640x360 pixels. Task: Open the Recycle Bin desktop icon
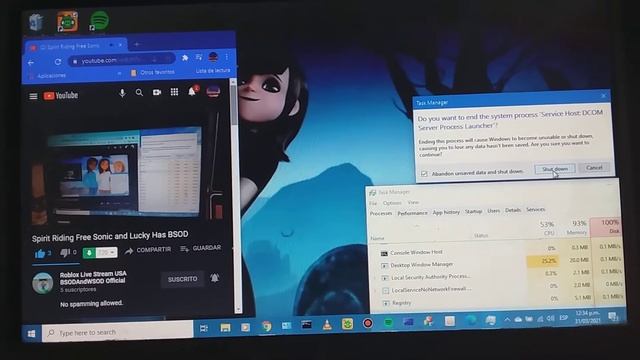(x=37, y=22)
